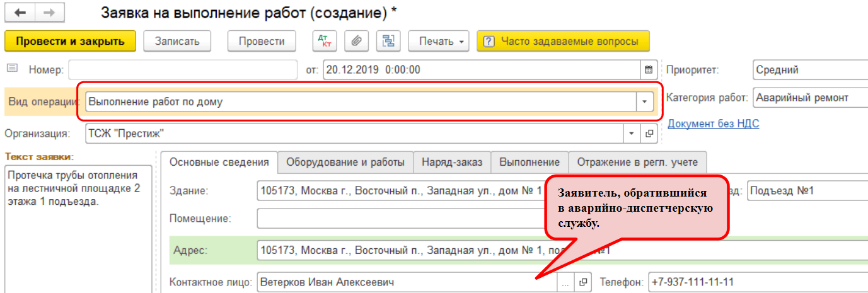Switch to the Выполнение tab
868x293 pixels.
pos(529,162)
